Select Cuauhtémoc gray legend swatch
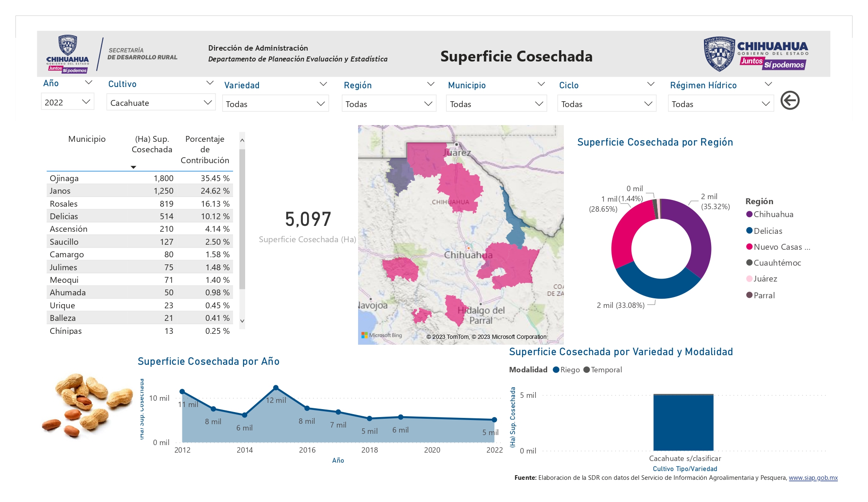 point(749,262)
